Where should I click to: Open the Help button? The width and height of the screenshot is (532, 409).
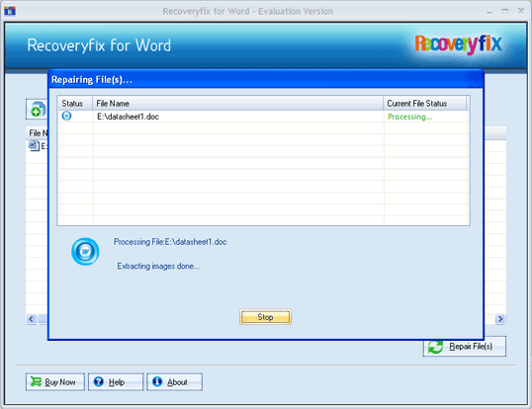click(116, 382)
